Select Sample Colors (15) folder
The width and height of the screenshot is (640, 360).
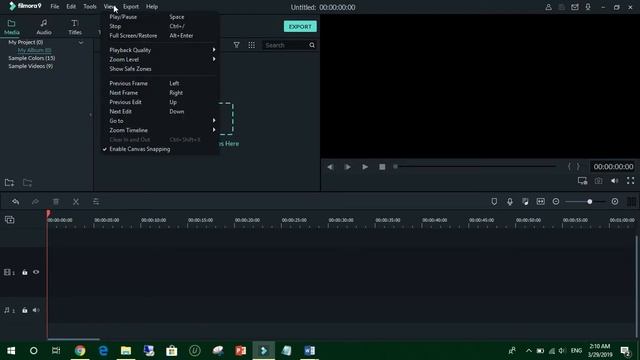(x=31, y=58)
